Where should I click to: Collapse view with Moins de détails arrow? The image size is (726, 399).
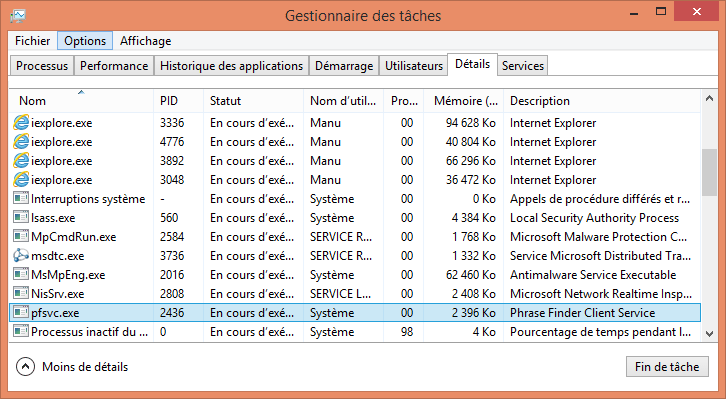click(x=25, y=367)
